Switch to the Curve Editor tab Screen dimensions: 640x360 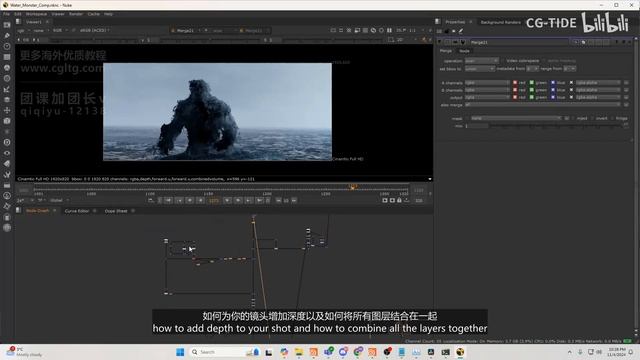pyautogui.click(x=77, y=211)
